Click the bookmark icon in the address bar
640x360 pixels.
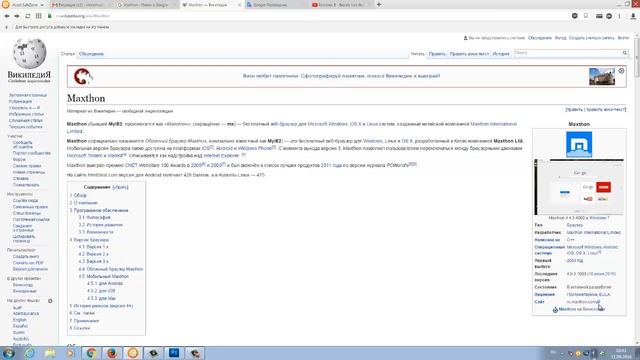point(586,16)
